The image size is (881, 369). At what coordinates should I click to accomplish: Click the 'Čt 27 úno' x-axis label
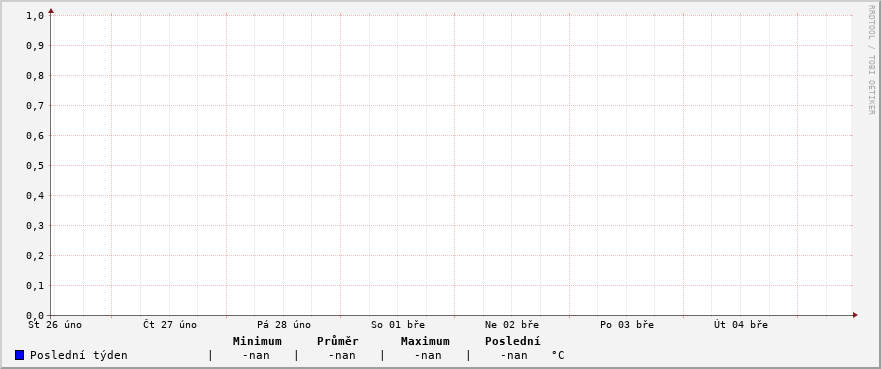pos(170,325)
